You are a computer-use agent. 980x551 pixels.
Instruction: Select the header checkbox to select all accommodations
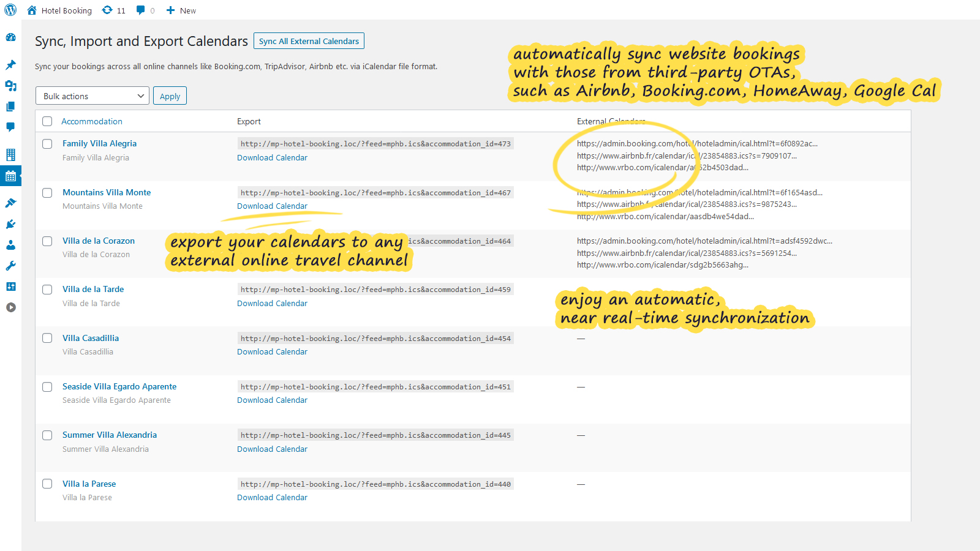47,121
